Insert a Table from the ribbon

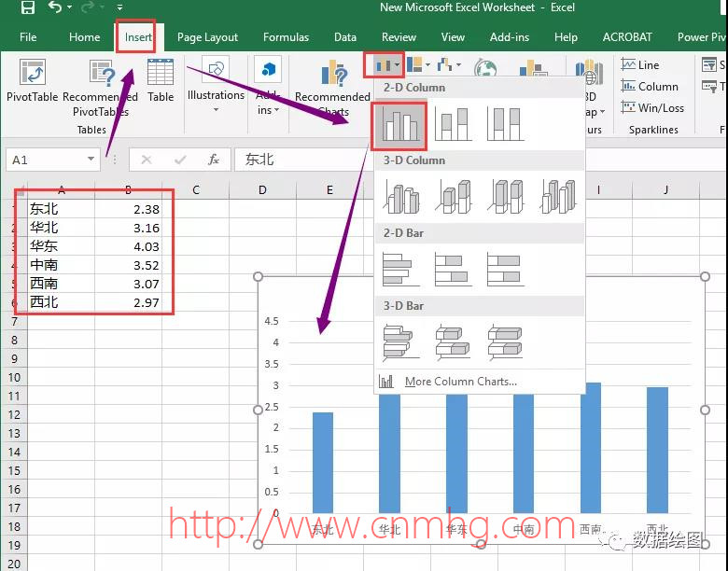[161, 82]
